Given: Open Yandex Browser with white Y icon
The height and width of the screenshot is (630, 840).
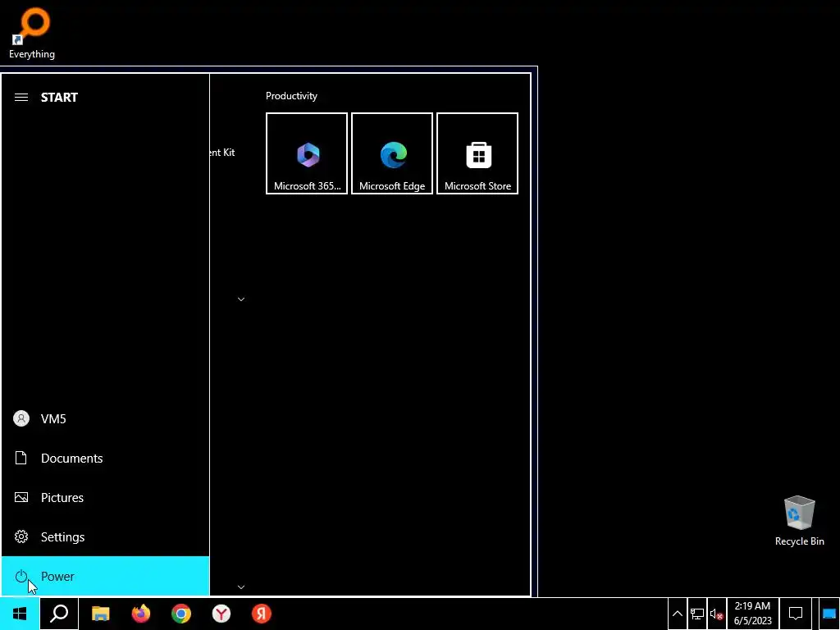Looking at the screenshot, I should point(221,614).
